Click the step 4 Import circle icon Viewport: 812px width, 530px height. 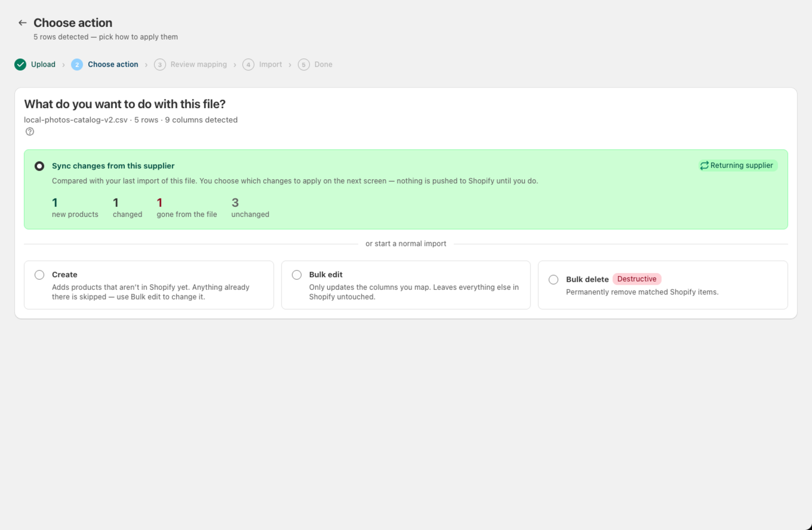pyautogui.click(x=248, y=64)
